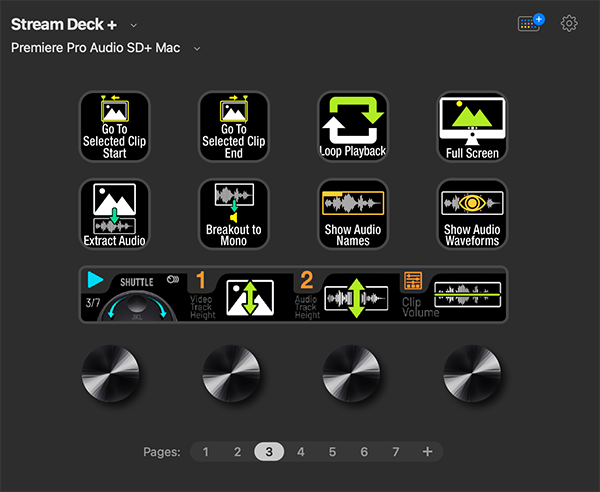Open preferences with the gear icon

[x=569, y=24]
